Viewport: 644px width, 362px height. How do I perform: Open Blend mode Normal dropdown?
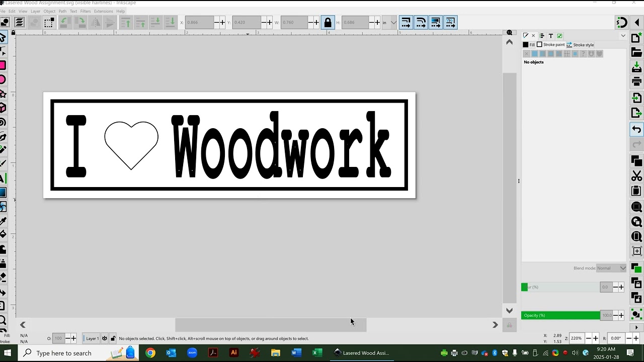(x=611, y=268)
